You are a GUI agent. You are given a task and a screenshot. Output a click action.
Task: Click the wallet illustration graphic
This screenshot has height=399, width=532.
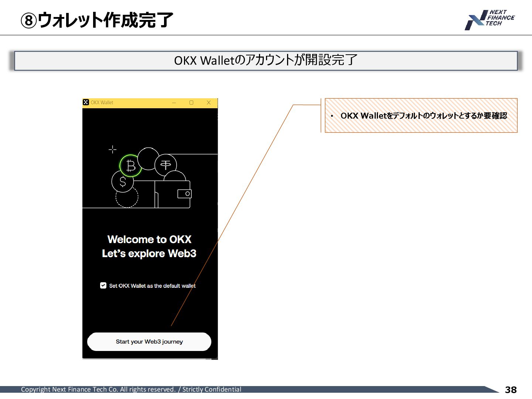[173, 194]
